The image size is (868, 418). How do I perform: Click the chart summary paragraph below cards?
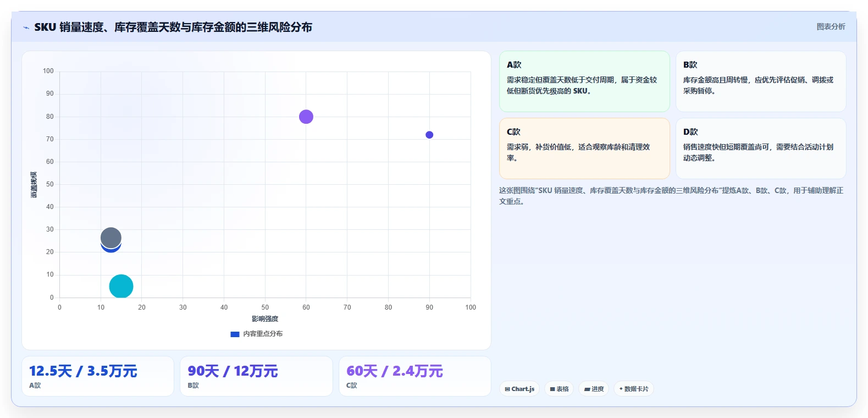[x=671, y=196]
